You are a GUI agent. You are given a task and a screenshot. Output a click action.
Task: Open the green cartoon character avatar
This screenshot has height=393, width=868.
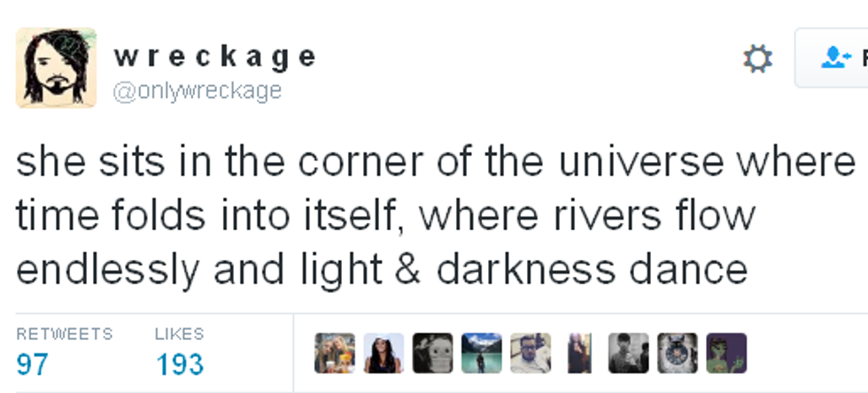point(725,353)
